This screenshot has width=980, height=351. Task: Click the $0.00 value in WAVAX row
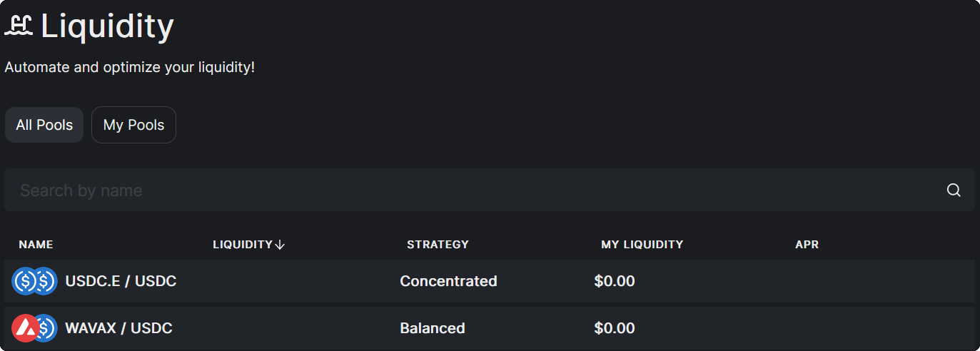614,328
